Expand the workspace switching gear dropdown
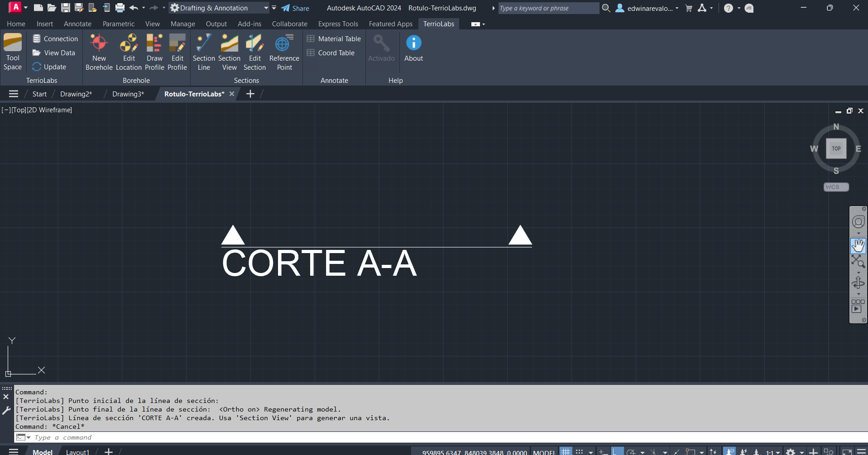This screenshot has width=868, height=455. coord(802,452)
